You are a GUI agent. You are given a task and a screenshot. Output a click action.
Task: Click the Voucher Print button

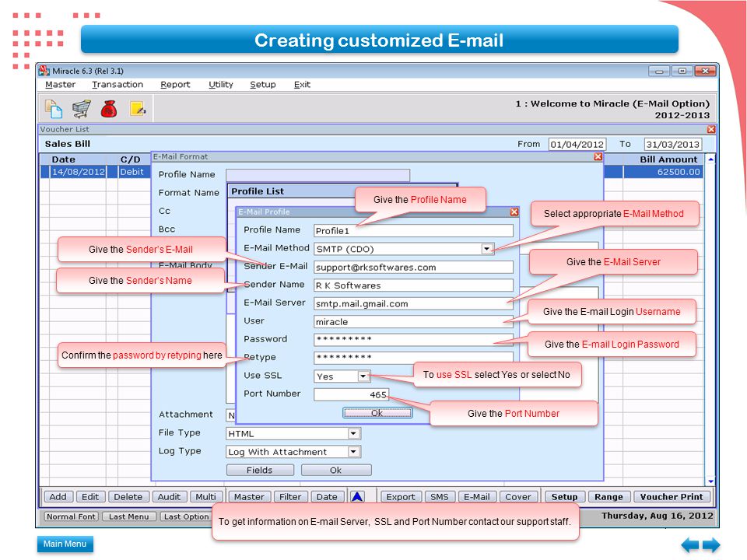pyautogui.click(x=672, y=497)
